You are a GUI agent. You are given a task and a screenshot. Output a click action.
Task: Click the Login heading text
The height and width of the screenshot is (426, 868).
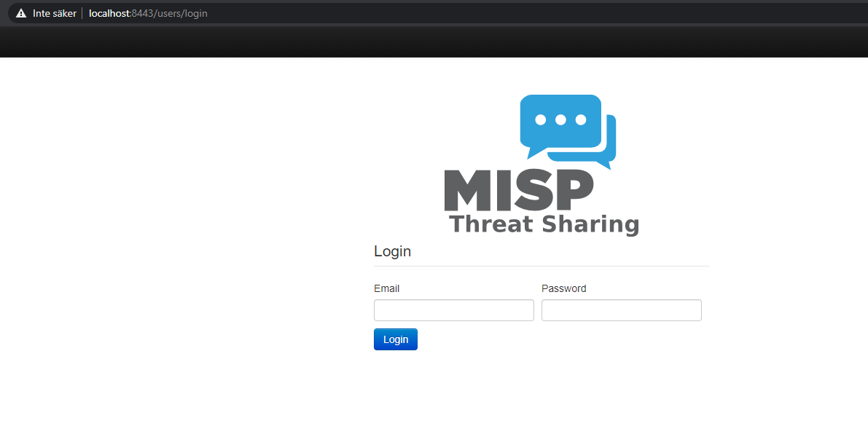393,251
